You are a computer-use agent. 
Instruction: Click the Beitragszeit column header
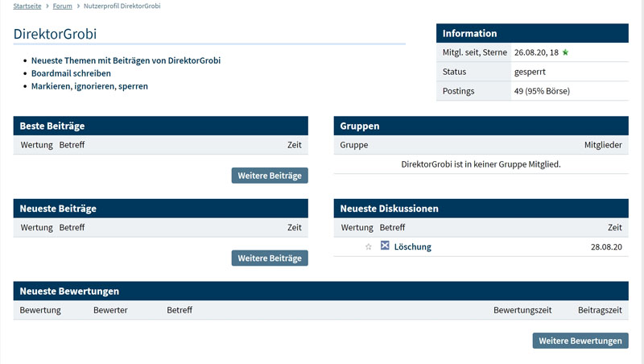click(x=600, y=310)
